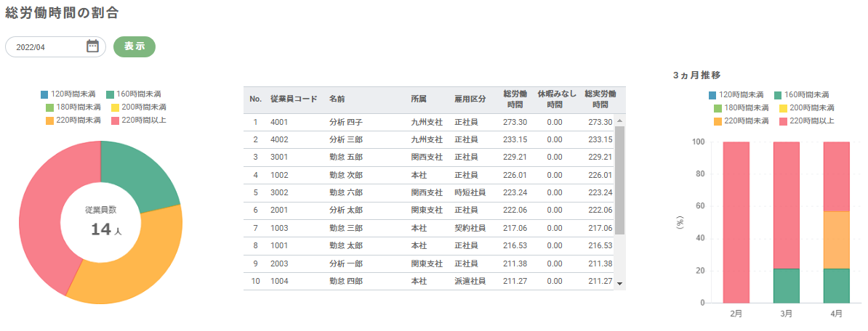
Task: Sort by 雇用区分 column header
Action: [470, 99]
